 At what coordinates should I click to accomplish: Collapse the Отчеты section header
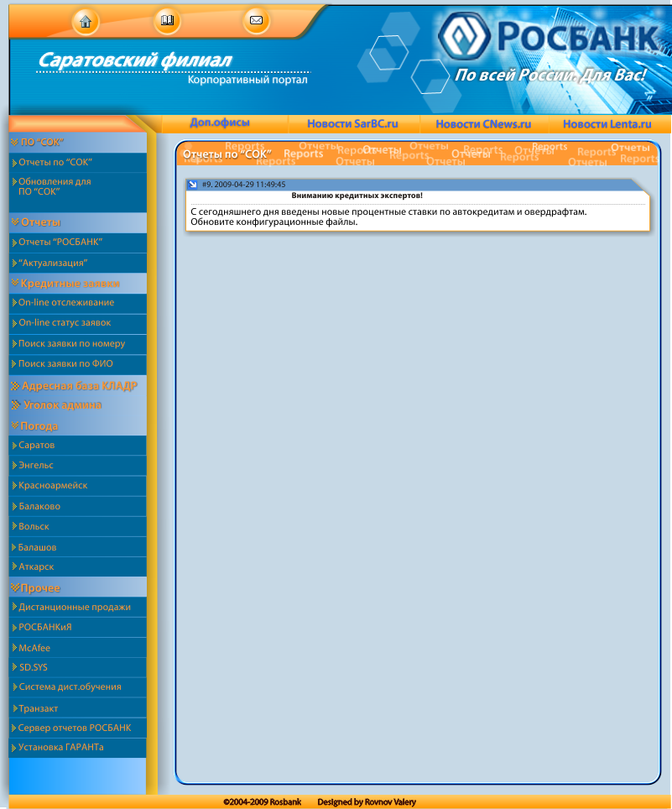point(78,222)
